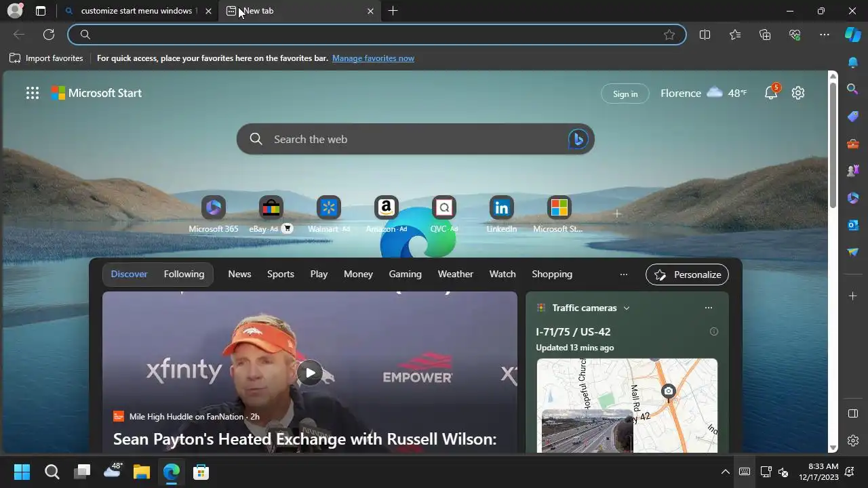Open the sidebar Games chess icon

(x=853, y=170)
